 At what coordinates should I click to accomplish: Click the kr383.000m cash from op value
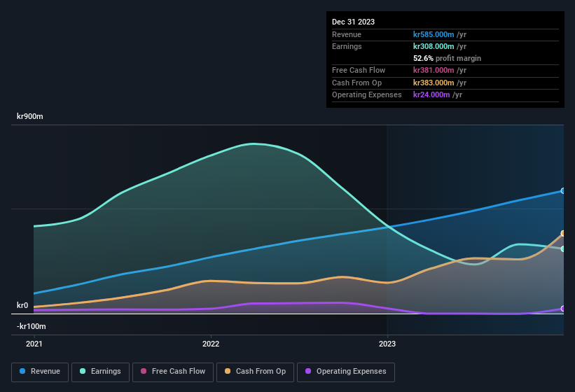pos(434,83)
